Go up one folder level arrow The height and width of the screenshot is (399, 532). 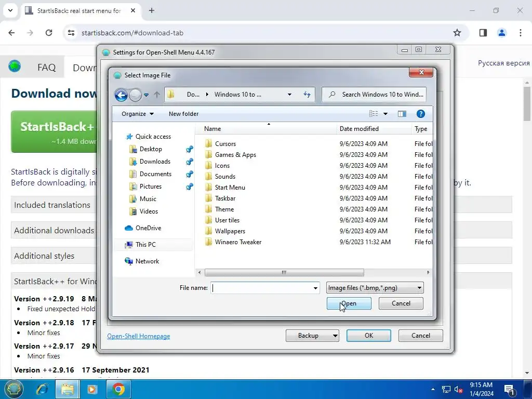click(157, 95)
